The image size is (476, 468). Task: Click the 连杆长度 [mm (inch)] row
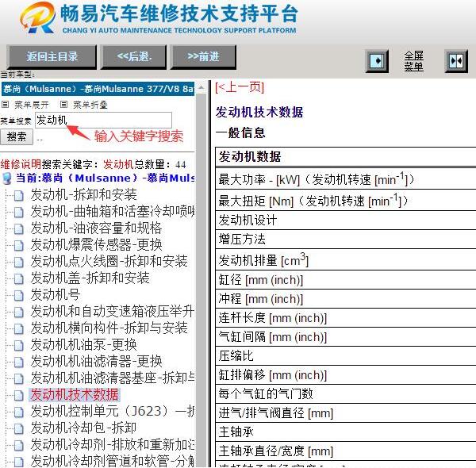pyautogui.click(x=345, y=318)
